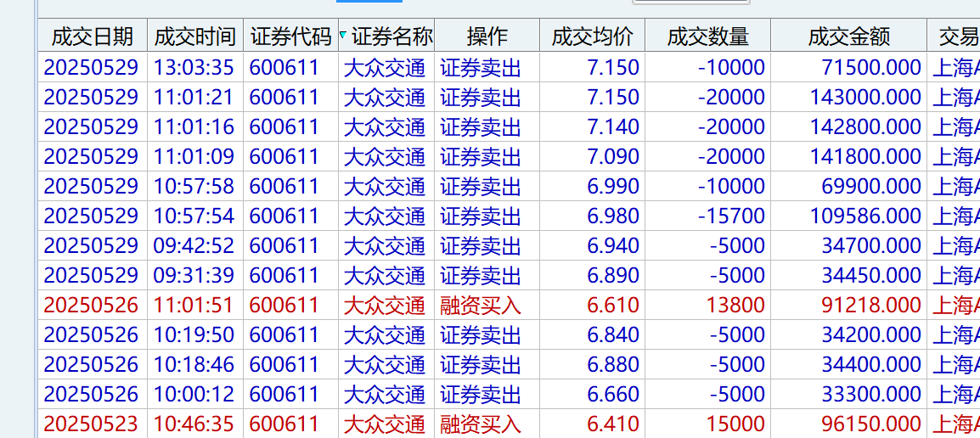Click 证券卖出 in the 13:03:35 row
Image resolution: width=980 pixels, height=438 pixels.
click(x=481, y=67)
